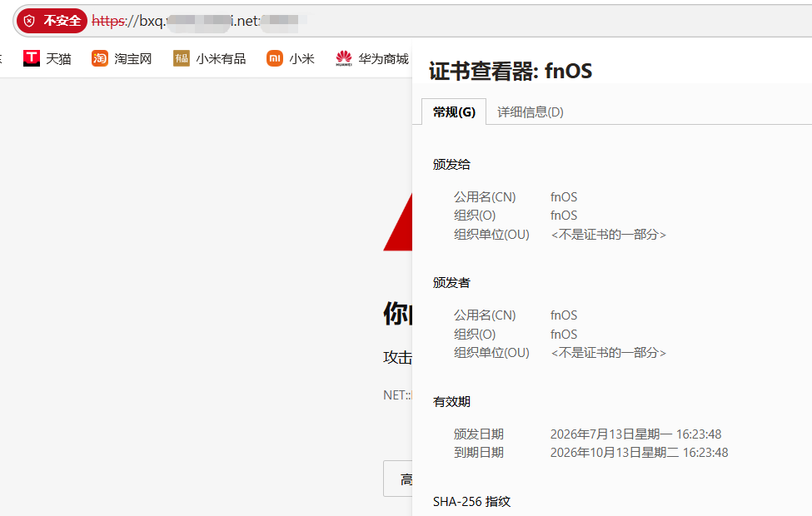Image resolution: width=812 pixels, height=516 pixels.
Task: Click 颁发者 公用名(CN) value fnOS
Action: click(x=564, y=315)
